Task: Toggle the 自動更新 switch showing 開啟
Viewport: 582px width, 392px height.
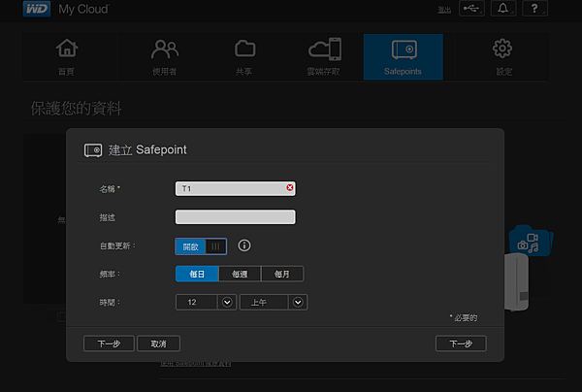Action: (x=201, y=246)
